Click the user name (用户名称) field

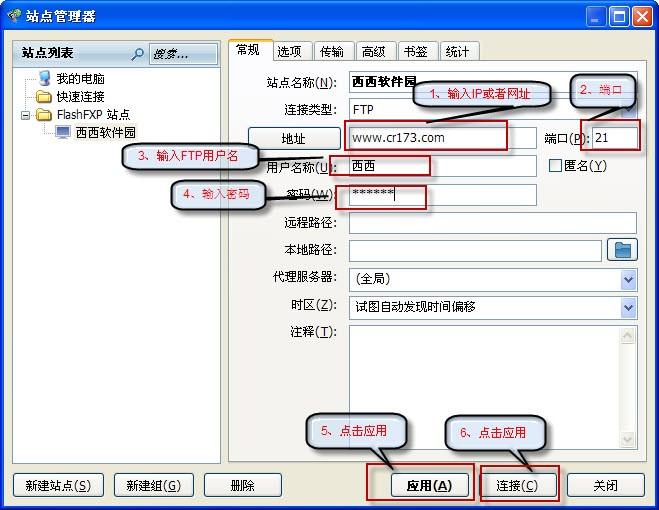tap(443, 166)
